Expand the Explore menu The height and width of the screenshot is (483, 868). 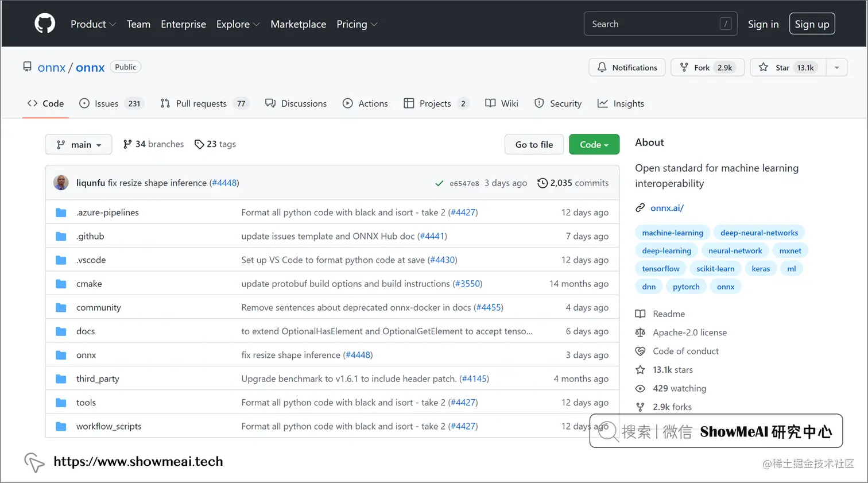[238, 24]
